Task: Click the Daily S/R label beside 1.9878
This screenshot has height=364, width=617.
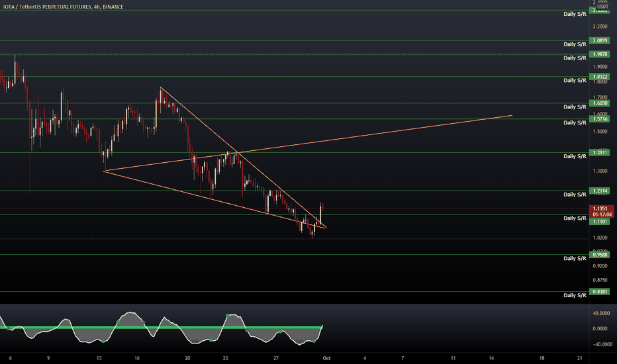Action: tap(575, 58)
